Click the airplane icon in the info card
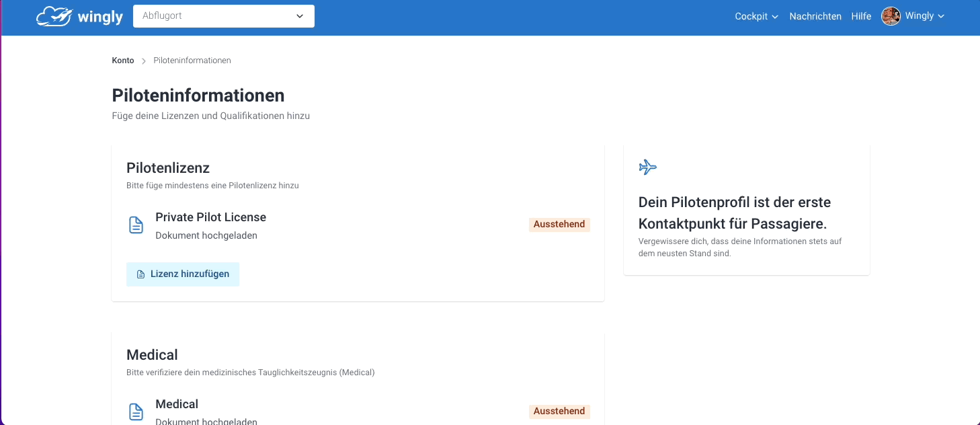 pos(648,167)
